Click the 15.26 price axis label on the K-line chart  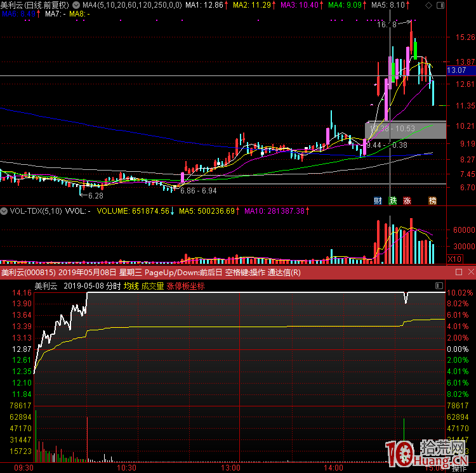465,37
